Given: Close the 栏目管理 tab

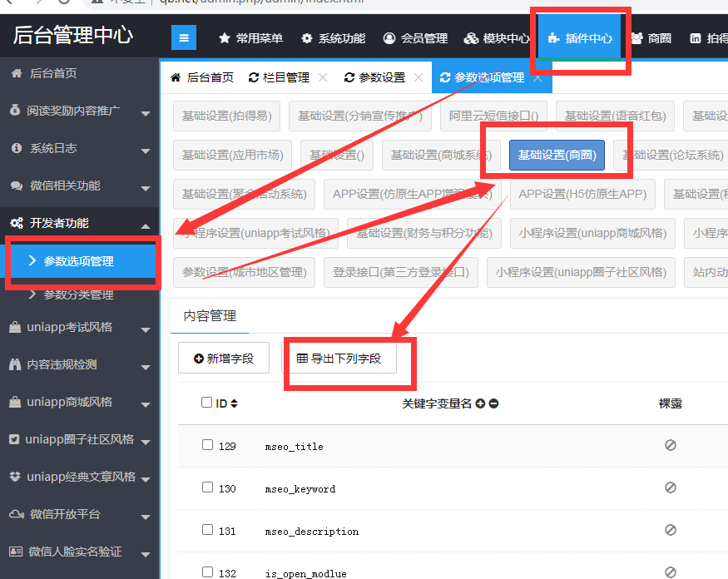Looking at the screenshot, I should coord(323,77).
